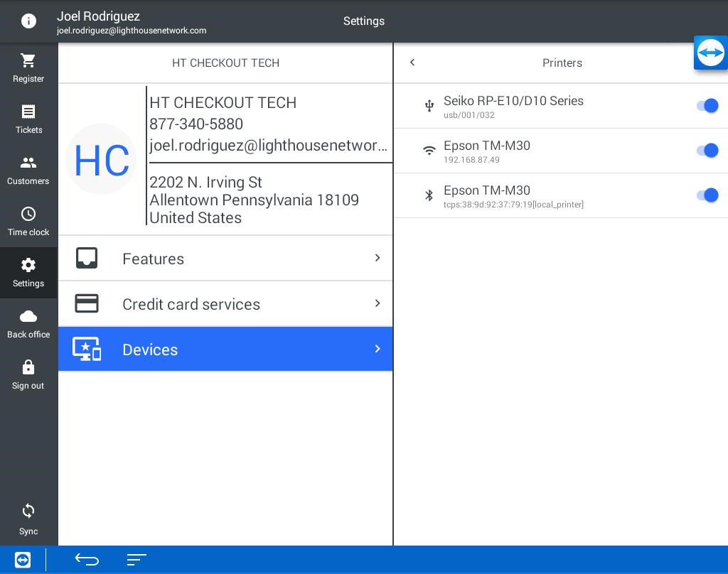Select the Settings sidebar item

coord(28,272)
